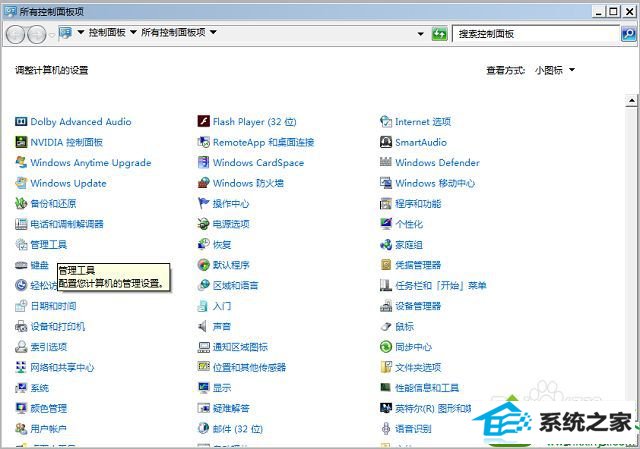640x449 pixels.
Task: Open the Windows CardSpace icon
Action: (203, 162)
